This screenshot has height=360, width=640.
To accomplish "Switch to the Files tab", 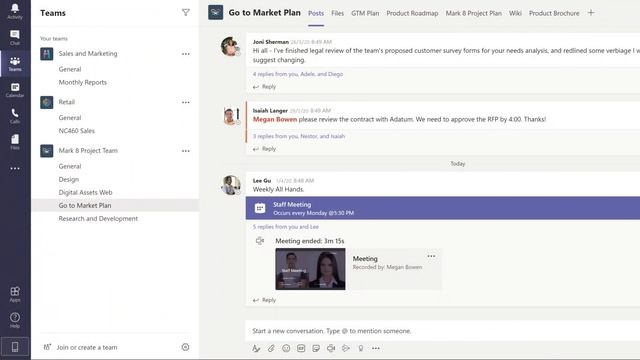I will point(338,13).
